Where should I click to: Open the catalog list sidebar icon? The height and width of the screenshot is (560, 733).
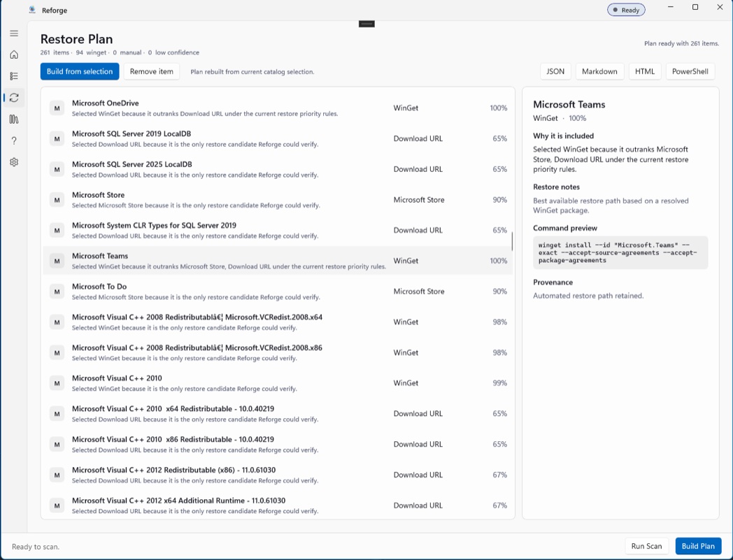pyautogui.click(x=14, y=76)
